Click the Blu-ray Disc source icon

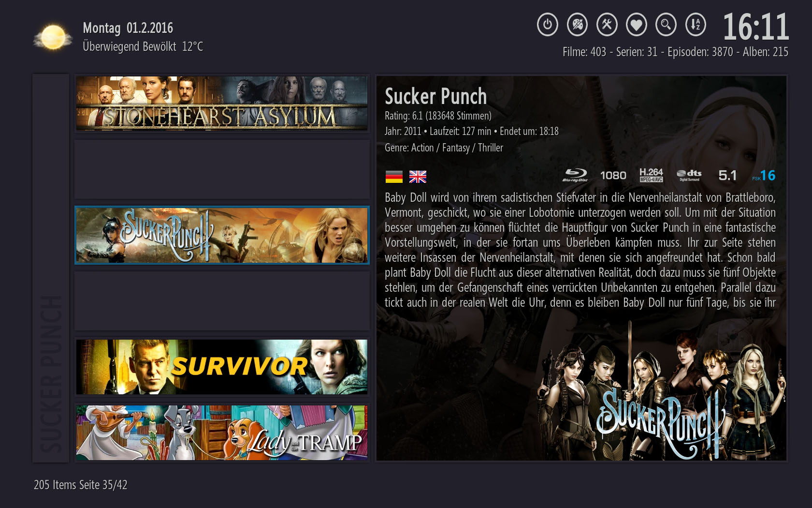point(575,175)
